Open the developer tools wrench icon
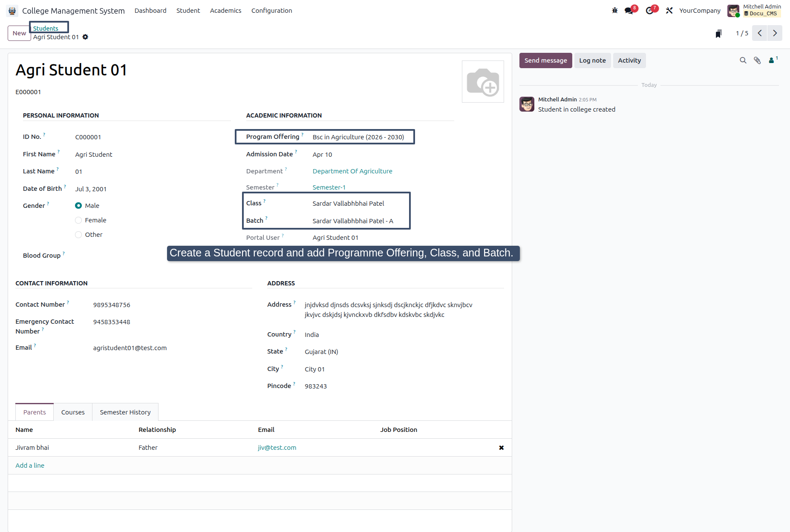The height and width of the screenshot is (532, 790). click(x=669, y=11)
